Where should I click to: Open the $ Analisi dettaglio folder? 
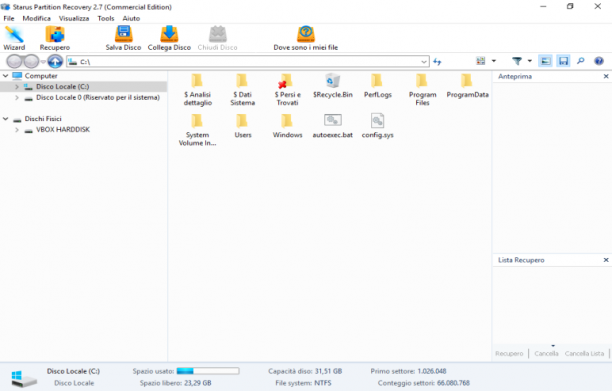point(197,90)
